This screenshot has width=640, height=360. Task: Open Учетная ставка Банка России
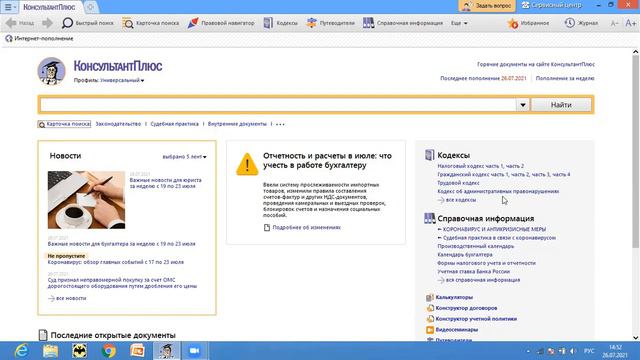(x=473, y=271)
